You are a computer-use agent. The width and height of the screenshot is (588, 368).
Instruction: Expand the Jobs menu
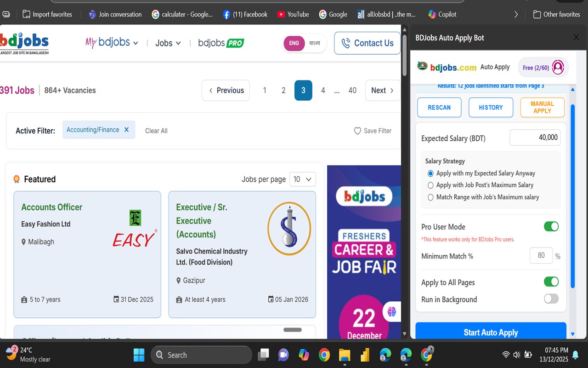(x=168, y=43)
